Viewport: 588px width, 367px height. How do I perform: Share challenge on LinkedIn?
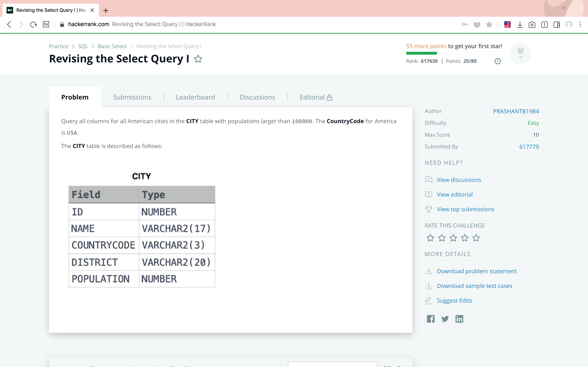(459, 319)
